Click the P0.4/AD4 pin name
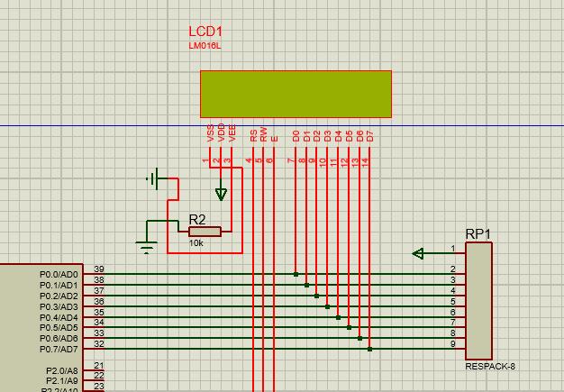Image resolution: width=564 pixels, height=392 pixels. [x=59, y=318]
